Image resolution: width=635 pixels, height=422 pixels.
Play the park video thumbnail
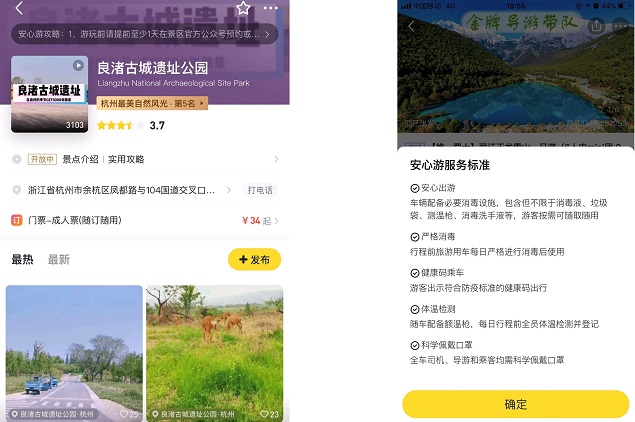pyautogui.click(x=78, y=65)
